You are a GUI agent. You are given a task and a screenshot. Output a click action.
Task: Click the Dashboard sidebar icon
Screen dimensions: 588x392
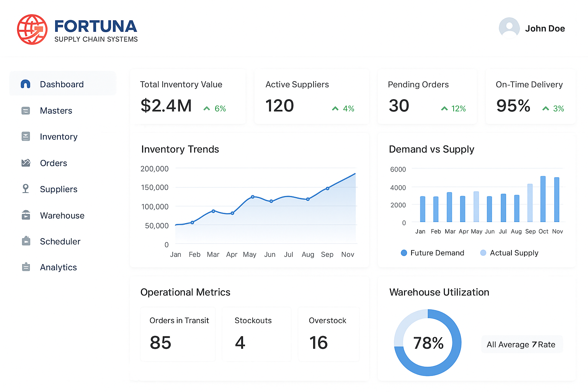[26, 84]
